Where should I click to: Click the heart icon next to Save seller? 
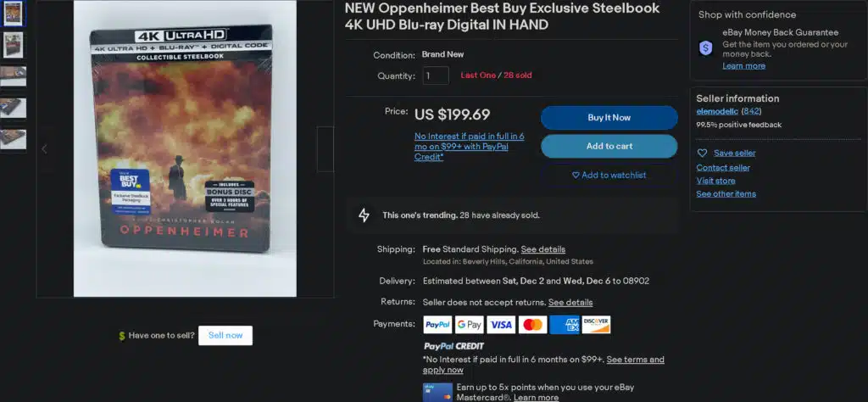pos(702,153)
